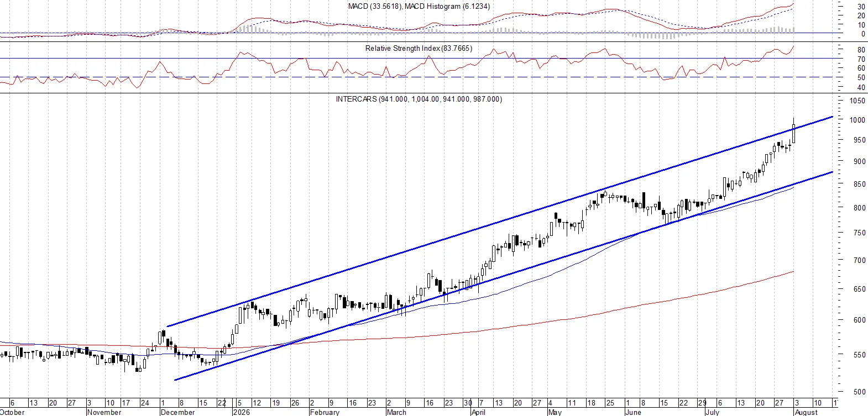
Task: Select the 800 price scale value
Action: tap(859, 208)
